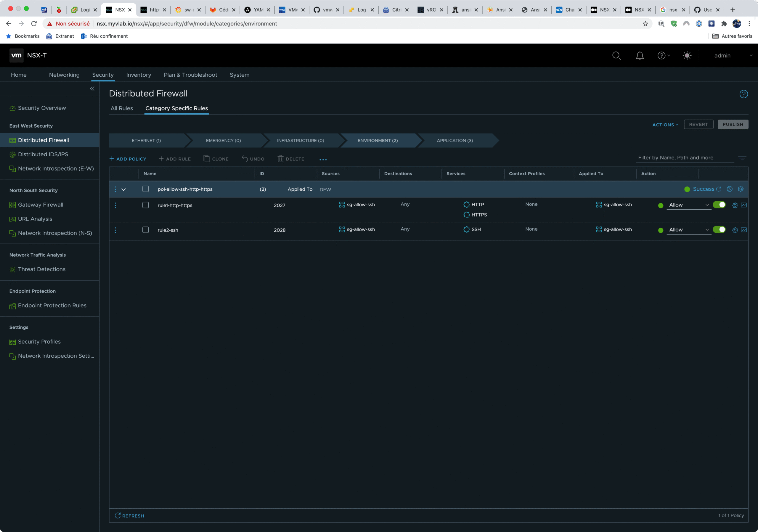Screen dimensions: 758x532
Task: Open the three-dot menu for rule2-ssh
Action: [115, 230]
